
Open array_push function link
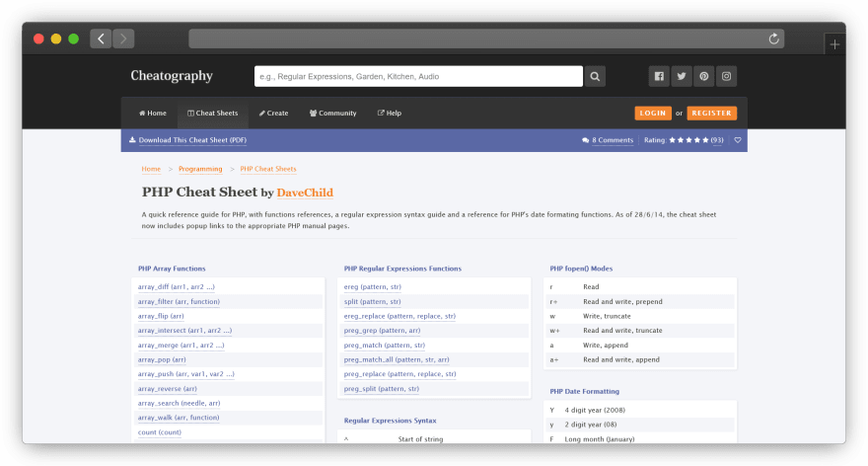coord(186,374)
